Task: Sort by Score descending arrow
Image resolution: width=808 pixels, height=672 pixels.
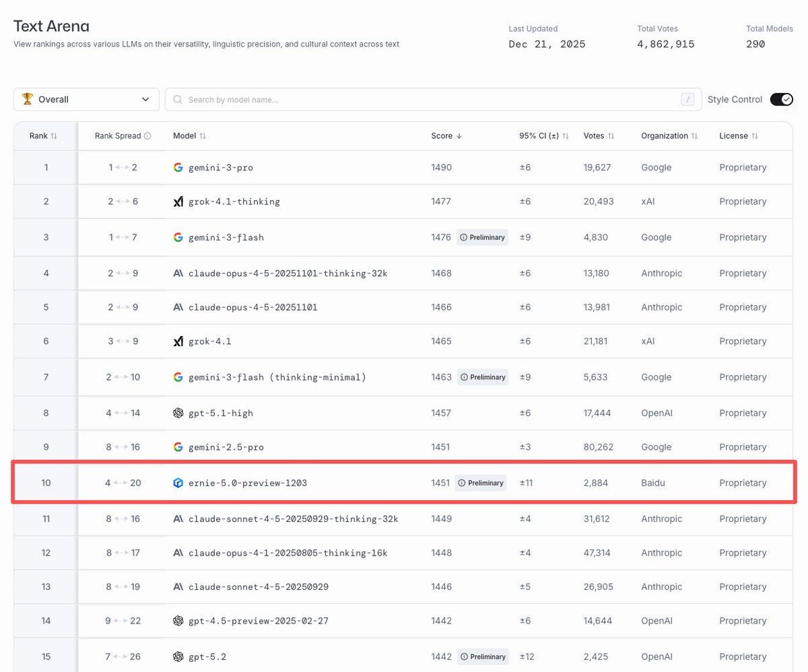Action: pos(459,136)
